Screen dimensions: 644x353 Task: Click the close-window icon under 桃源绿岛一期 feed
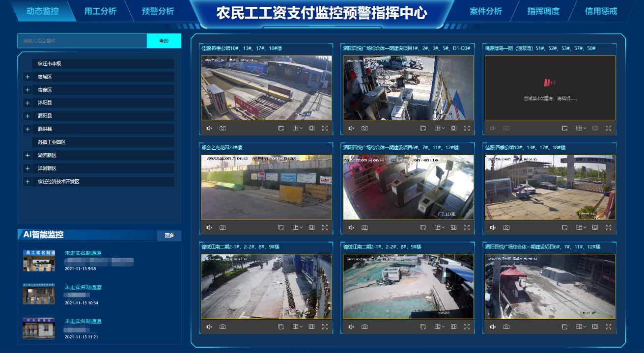pyautogui.click(x=564, y=128)
